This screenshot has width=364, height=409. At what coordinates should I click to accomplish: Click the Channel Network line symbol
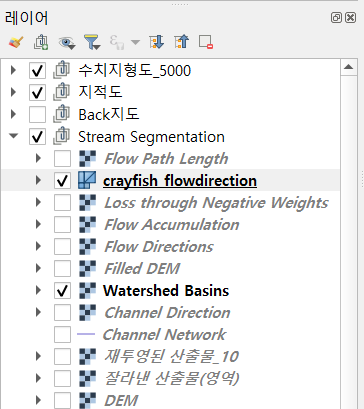point(86,334)
